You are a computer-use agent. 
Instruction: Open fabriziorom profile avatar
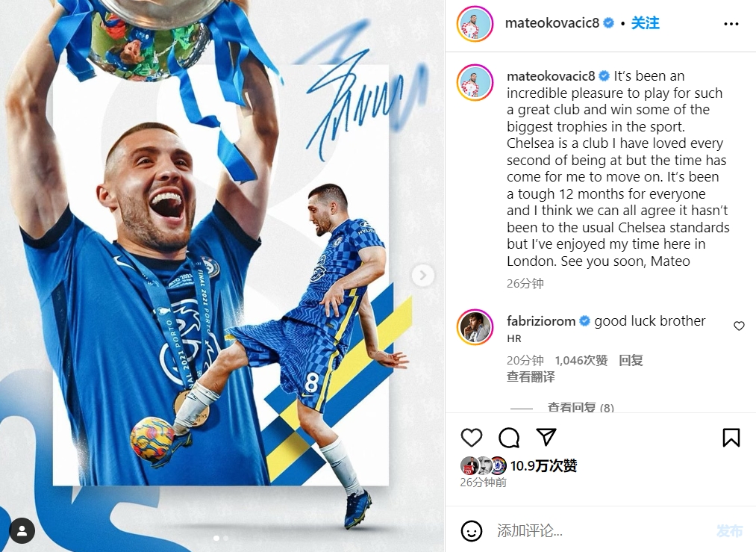(475, 327)
